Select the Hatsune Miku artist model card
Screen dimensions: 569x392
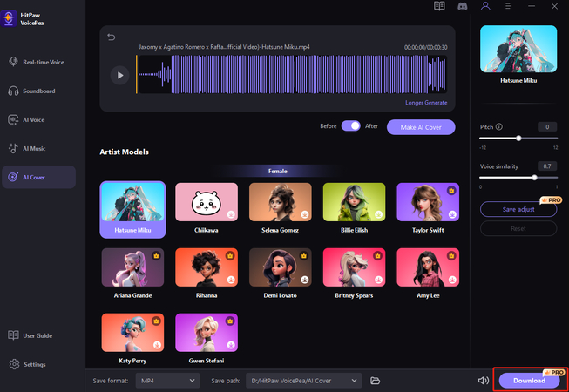132,210
